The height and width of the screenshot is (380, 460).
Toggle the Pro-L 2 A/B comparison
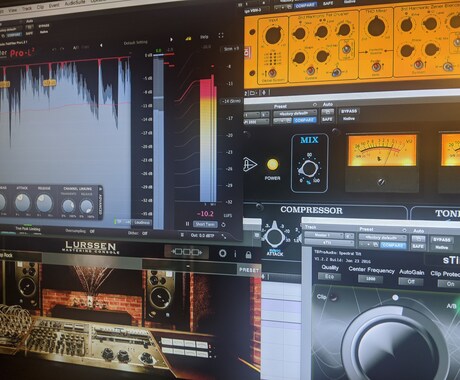tap(76, 48)
